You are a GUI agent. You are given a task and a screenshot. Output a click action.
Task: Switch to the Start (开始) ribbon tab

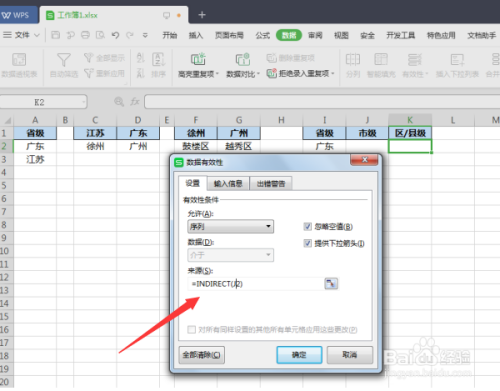coord(169,35)
